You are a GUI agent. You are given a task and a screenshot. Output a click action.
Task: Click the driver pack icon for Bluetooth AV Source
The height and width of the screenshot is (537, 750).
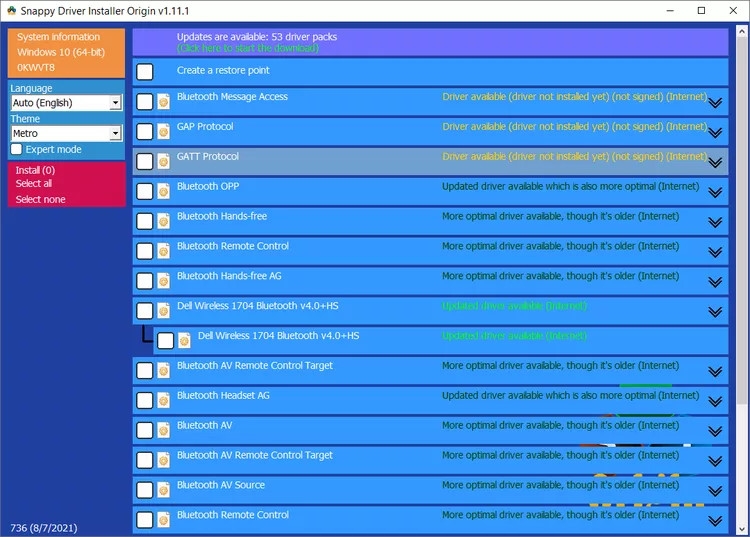[x=164, y=490]
